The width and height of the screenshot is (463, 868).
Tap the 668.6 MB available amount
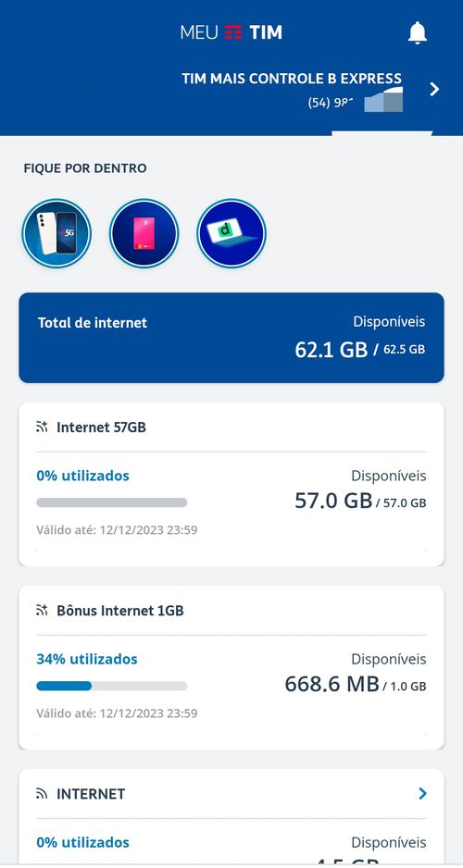click(332, 684)
